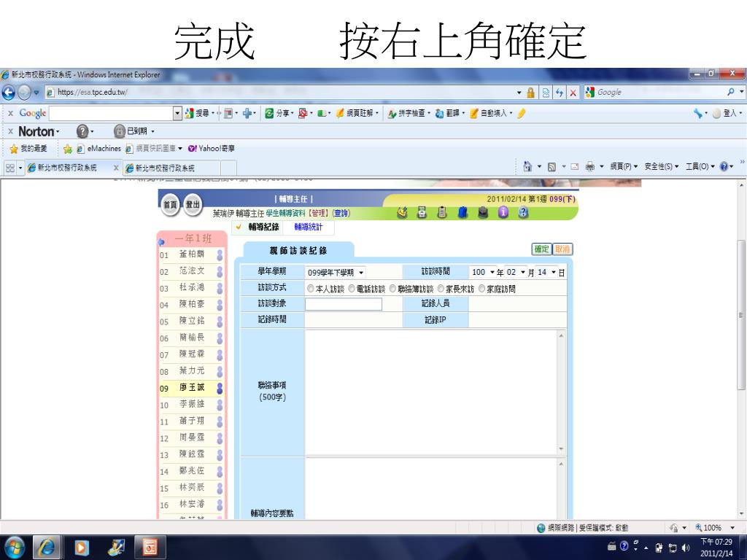Click 確定 confirm button
The width and height of the screenshot is (747, 560).
[541, 249]
